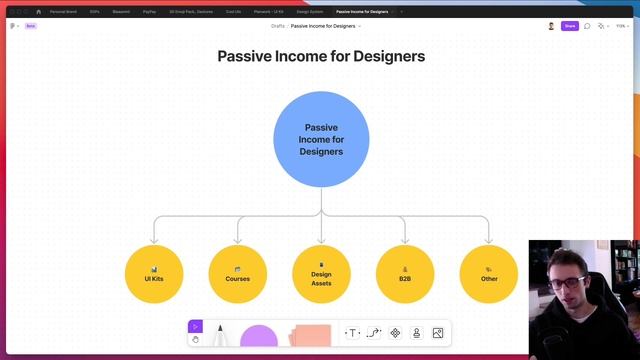The height and width of the screenshot is (360, 640).
Task: Select the yellow Courses circle
Action: click(x=238, y=274)
